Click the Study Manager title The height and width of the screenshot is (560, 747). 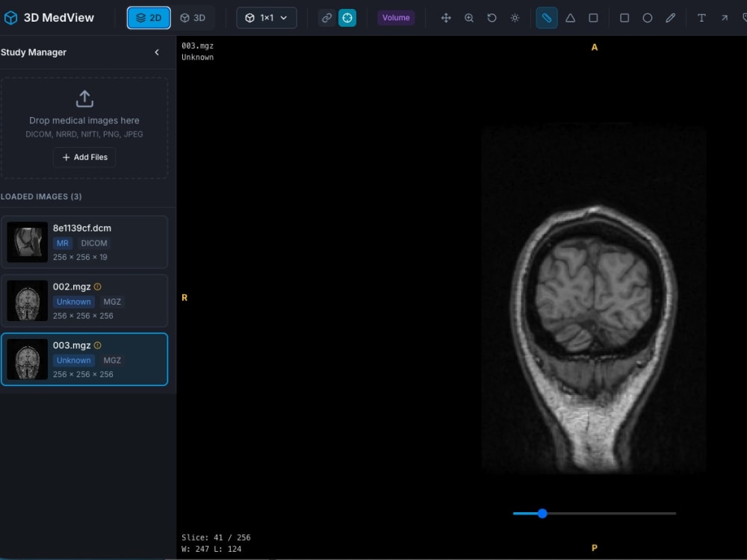point(34,52)
